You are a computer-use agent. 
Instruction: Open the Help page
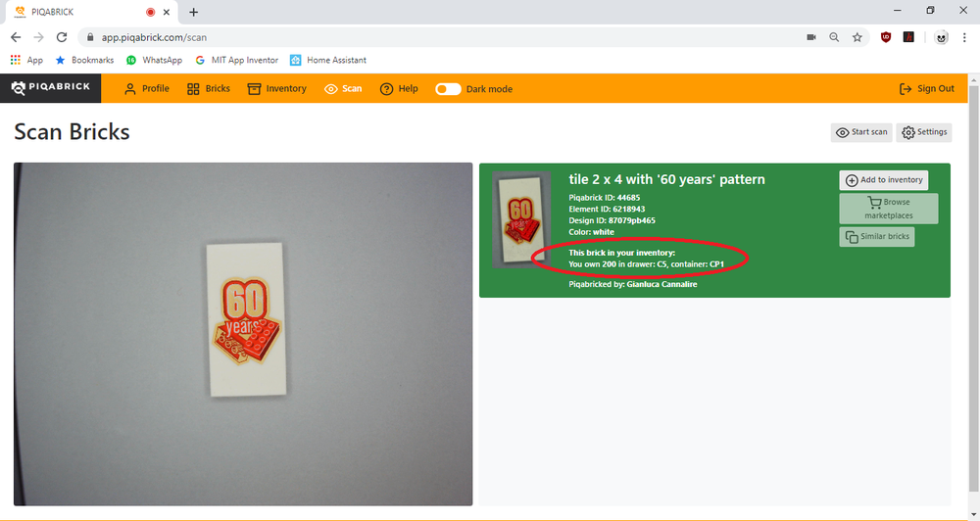[399, 89]
